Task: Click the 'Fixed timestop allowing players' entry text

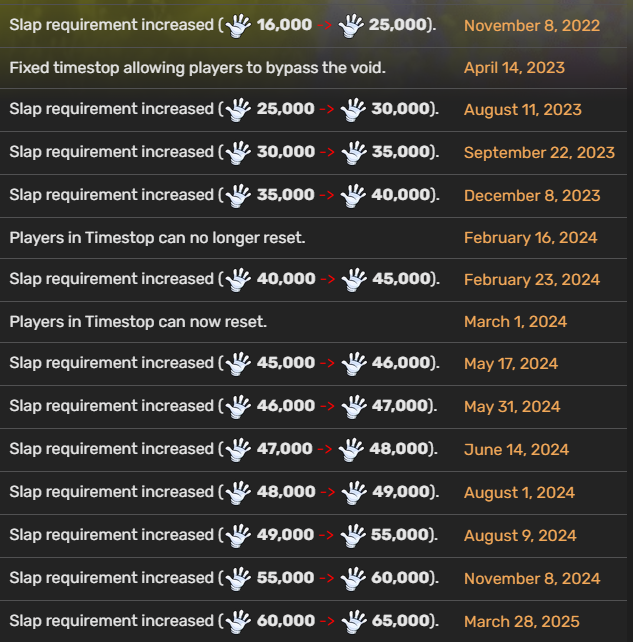Action: (197, 68)
